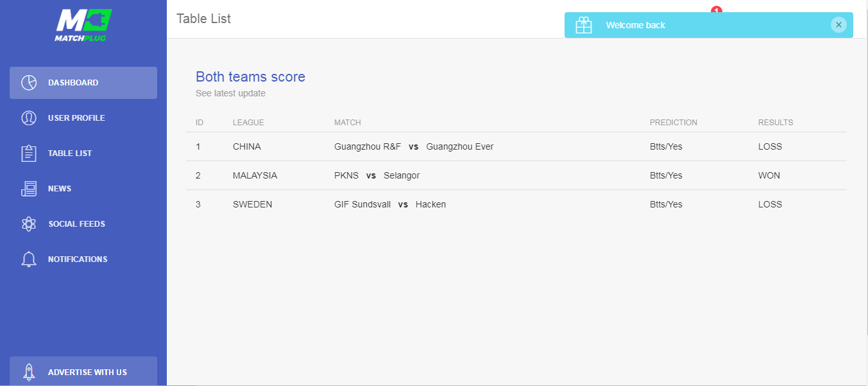Image resolution: width=868 pixels, height=386 pixels.
Task: Open Notifications in sidebar
Action: pos(83,259)
